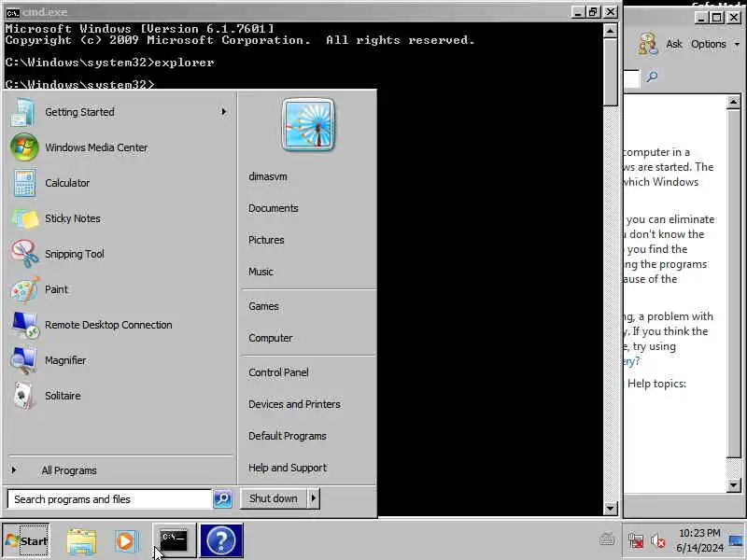The height and width of the screenshot is (560, 747).
Task: Click the Help window search magnifier
Action: coord(652,77)
